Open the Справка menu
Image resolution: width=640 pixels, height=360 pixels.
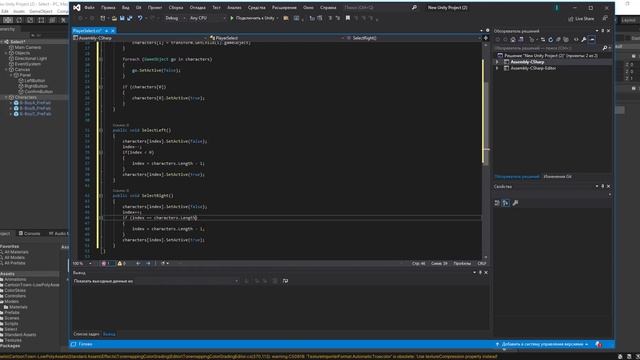(328, 7)
